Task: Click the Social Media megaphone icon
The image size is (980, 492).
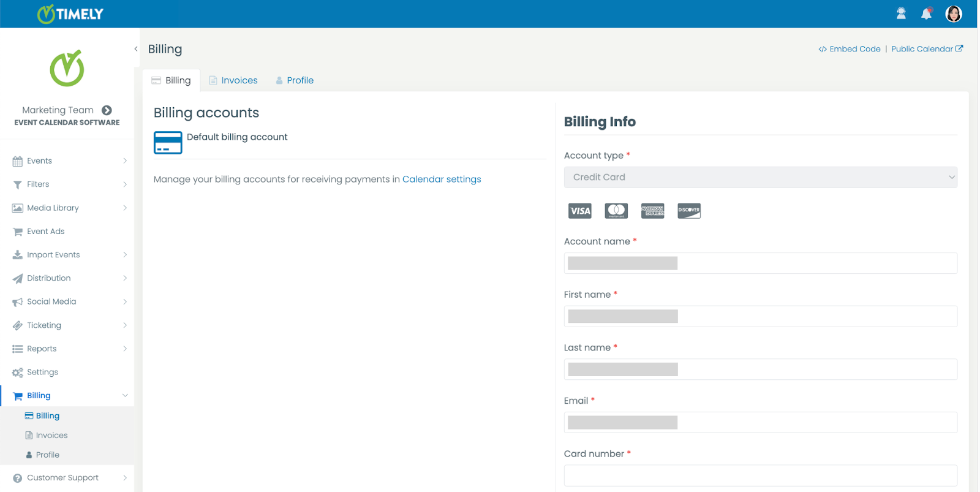Action: (18, 302)
